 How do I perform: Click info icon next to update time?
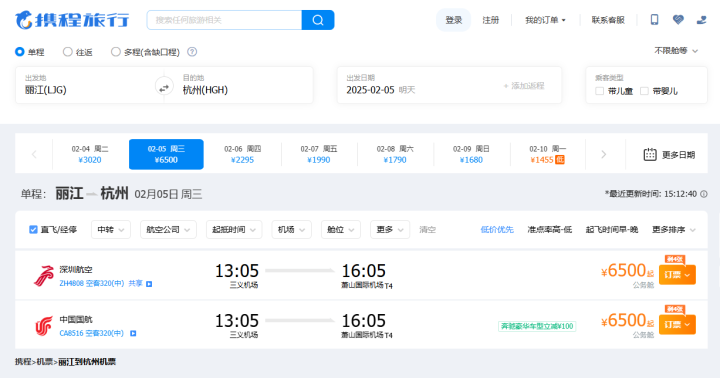703,194
